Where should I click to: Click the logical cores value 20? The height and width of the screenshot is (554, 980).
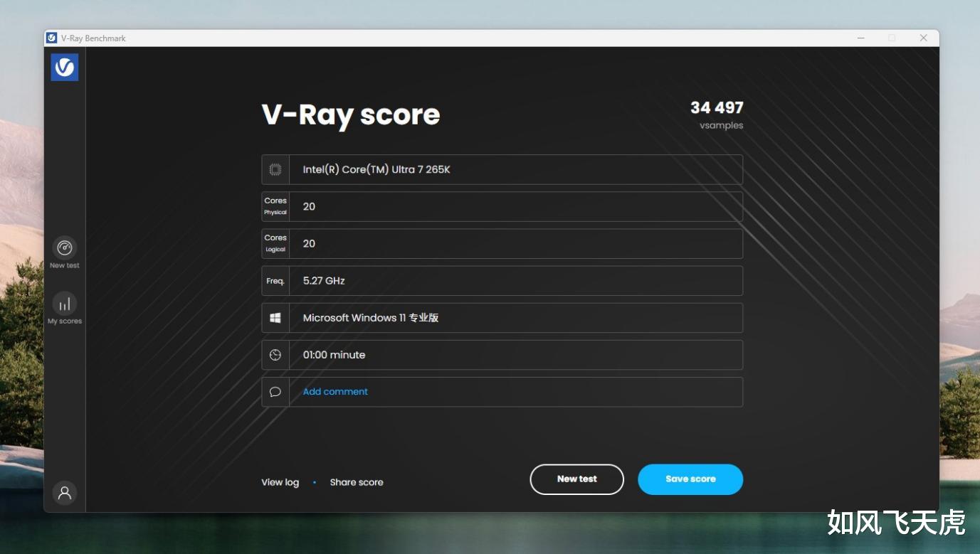coord(309,243)
